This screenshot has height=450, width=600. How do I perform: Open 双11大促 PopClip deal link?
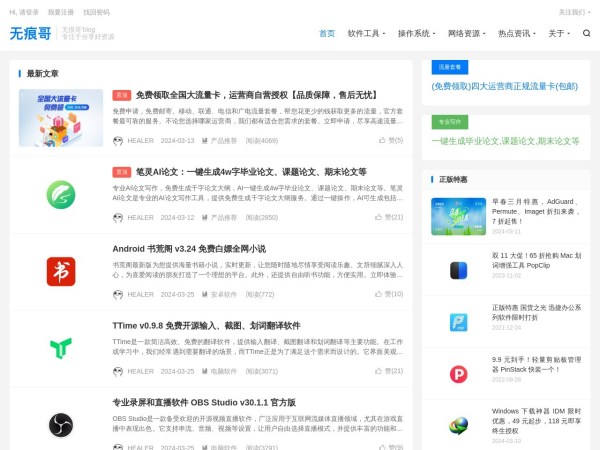point(536,260)
